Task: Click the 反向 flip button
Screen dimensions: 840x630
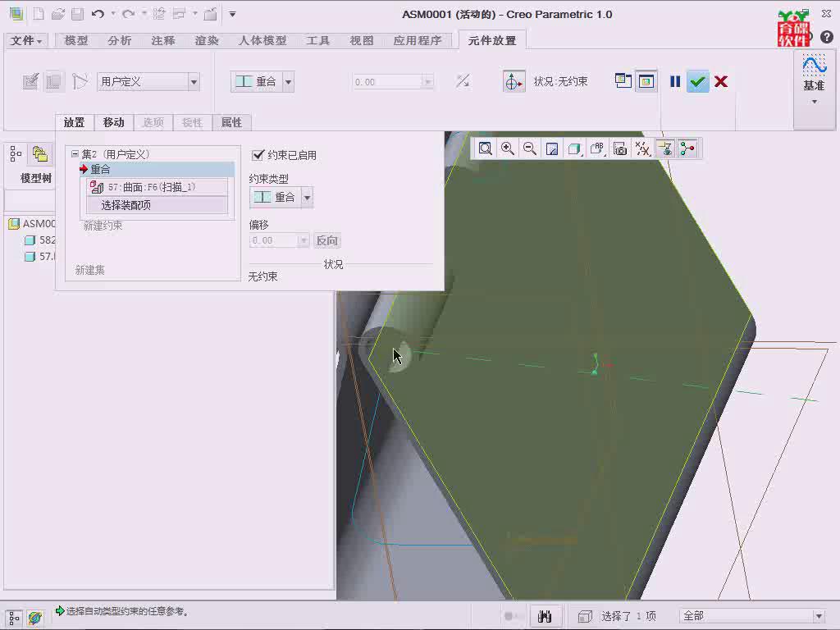Action: click(x=326, y=240)
